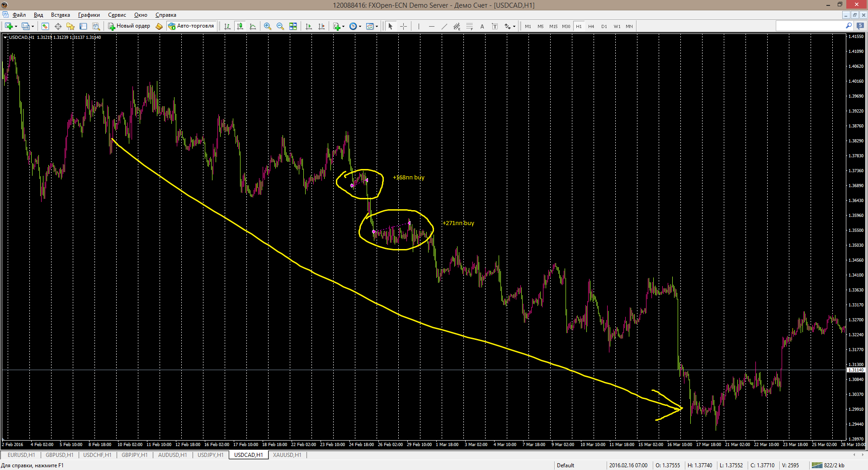Switch timeframe to W1
Viewport: 868px width, 470px height.
tap(617, 26)
